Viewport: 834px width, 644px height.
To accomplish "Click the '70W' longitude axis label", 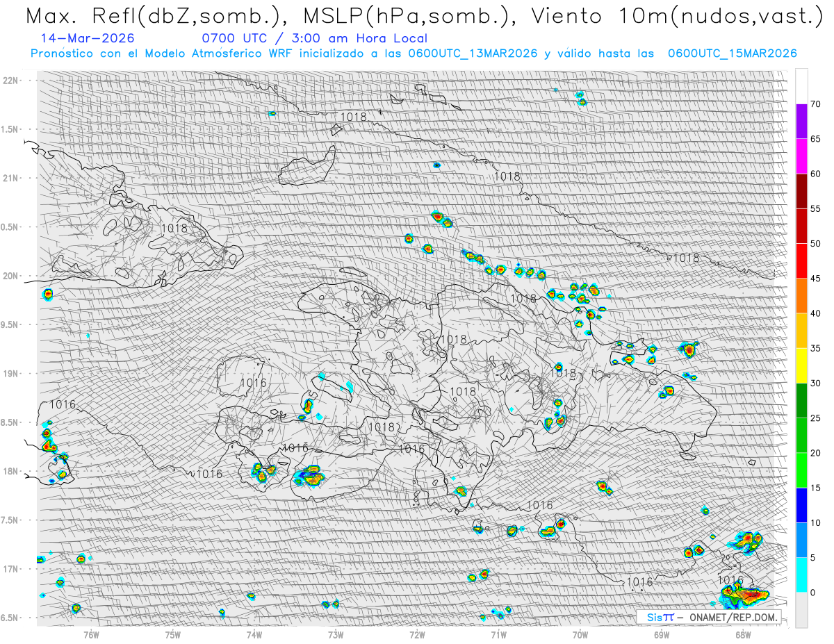I will 580,634.
